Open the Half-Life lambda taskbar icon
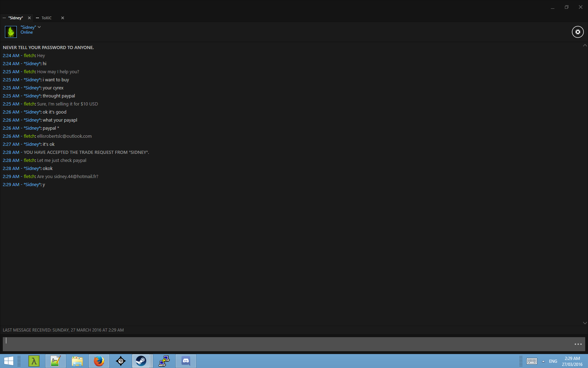This screenshot has width=588, height=368. pyautogui.click(x=34, y=361)
